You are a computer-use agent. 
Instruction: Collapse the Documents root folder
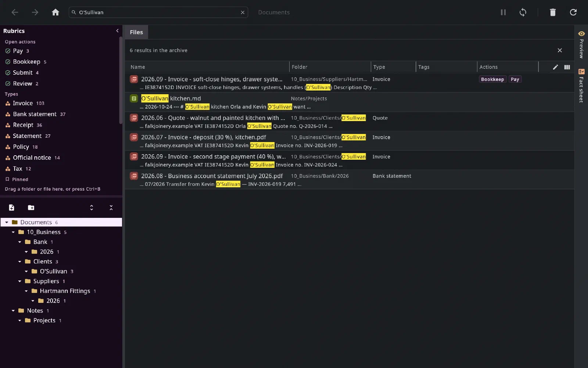pos(7,222)
